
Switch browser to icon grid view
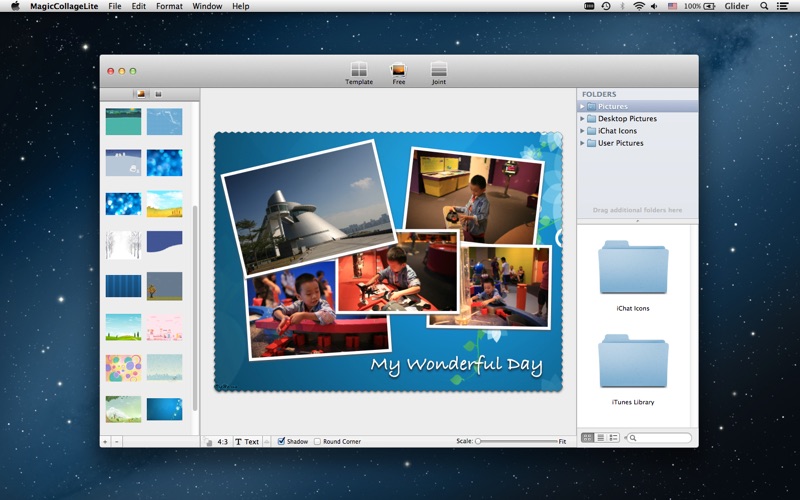click(x=587, y=438)
